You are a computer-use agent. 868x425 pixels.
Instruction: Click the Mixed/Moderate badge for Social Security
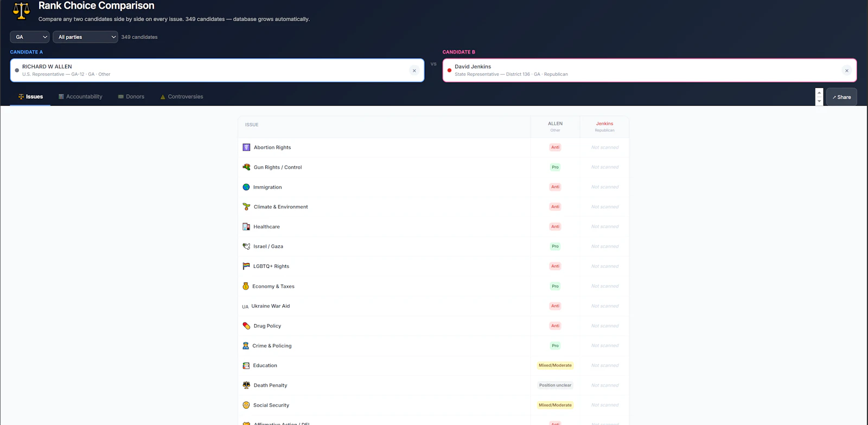click(555, 405)
